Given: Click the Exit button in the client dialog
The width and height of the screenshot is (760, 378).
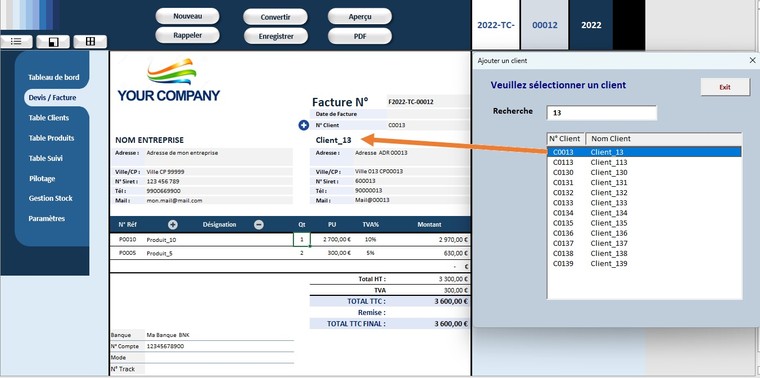Looking at the screenshot, I should tap(725, 87).
